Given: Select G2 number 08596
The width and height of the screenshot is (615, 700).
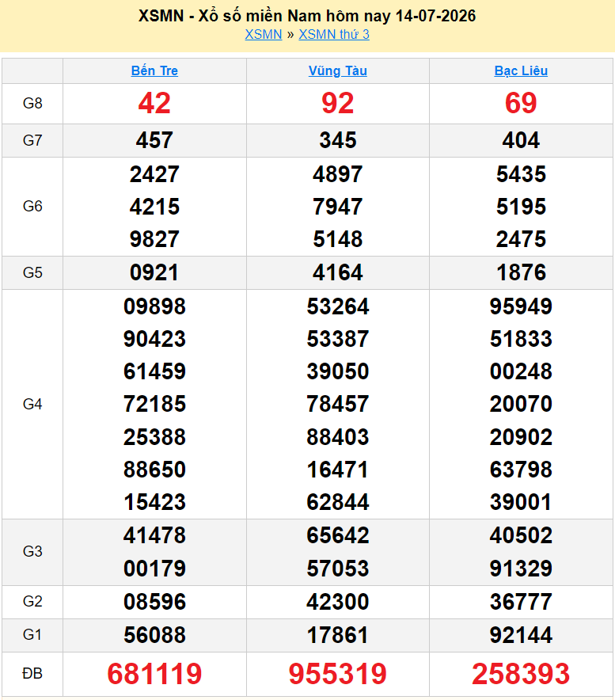Looking at the screenshot, I should coord(154,603).
